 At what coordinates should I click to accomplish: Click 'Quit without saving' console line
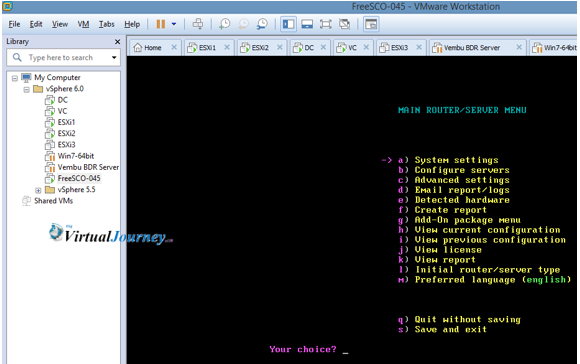click(468, 320)
